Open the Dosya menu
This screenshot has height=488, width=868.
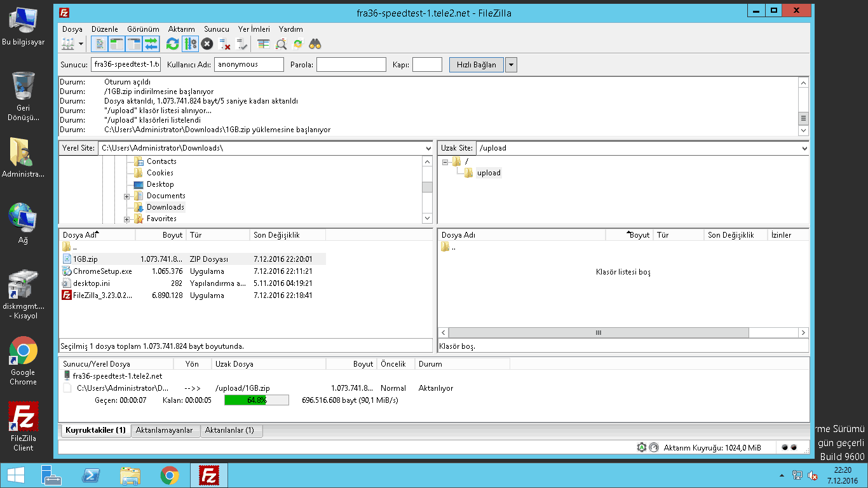click(72, 29)
